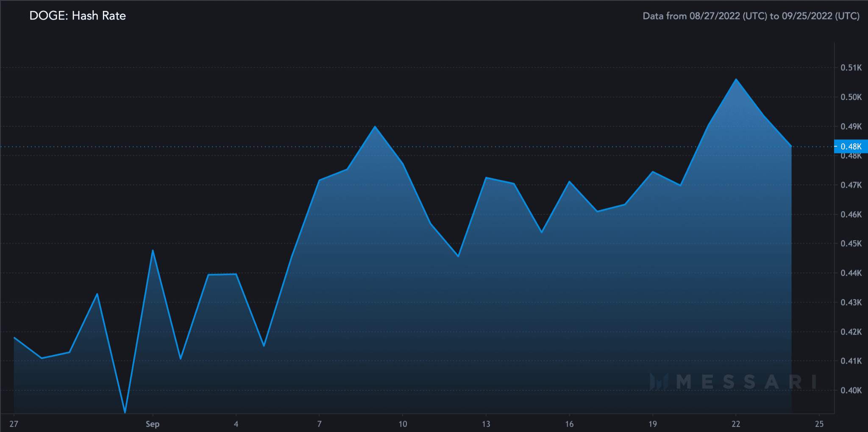The width and height of the screenshot is (868, 432).
Task: Click the lowest dip on the line before Sep
Action: (125, 412)
